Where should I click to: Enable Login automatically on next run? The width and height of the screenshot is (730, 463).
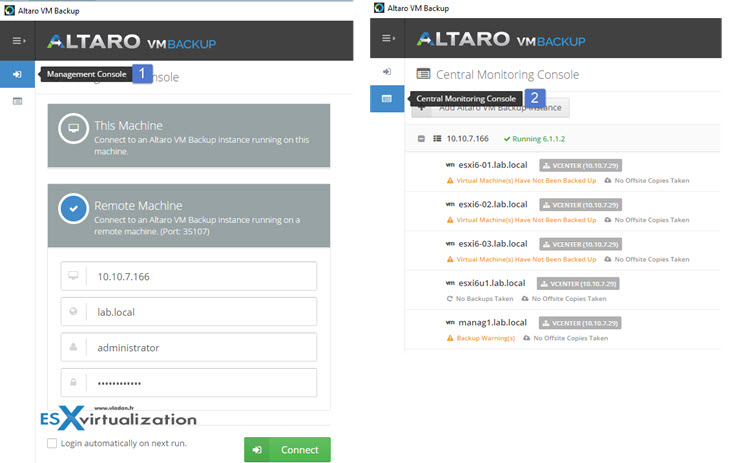tap(52, 443)
